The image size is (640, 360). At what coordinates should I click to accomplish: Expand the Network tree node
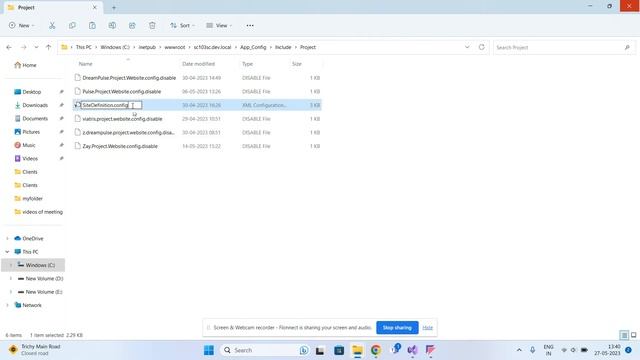(x=7, y=305)
